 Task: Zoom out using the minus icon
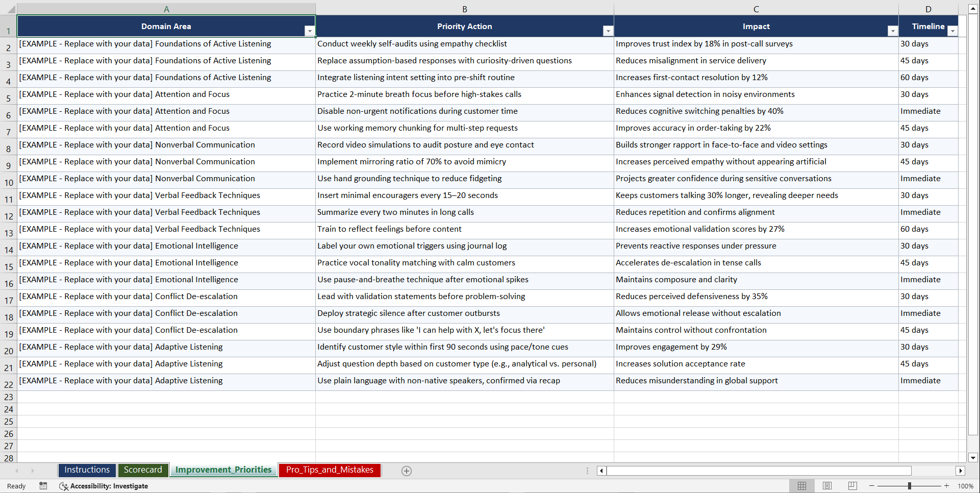click(872, 485)
